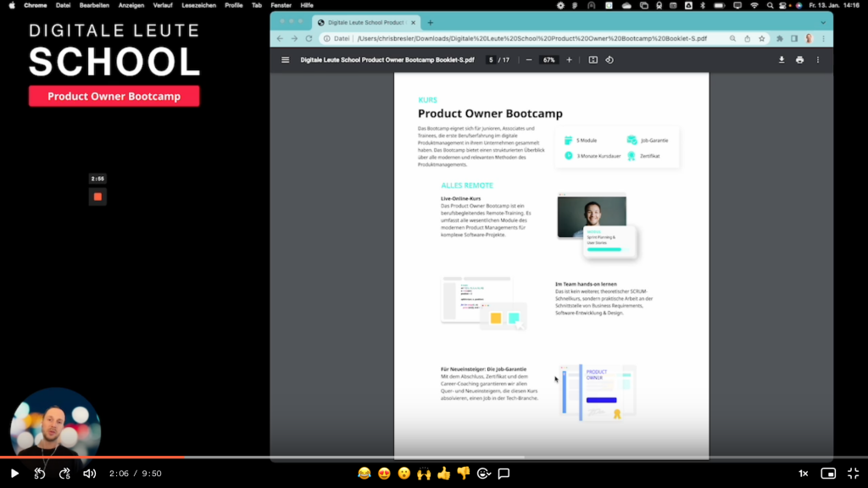This screenshot has width=868, height=488.
Task: Open the add custom emoji reaction picker
Action: 484,474
